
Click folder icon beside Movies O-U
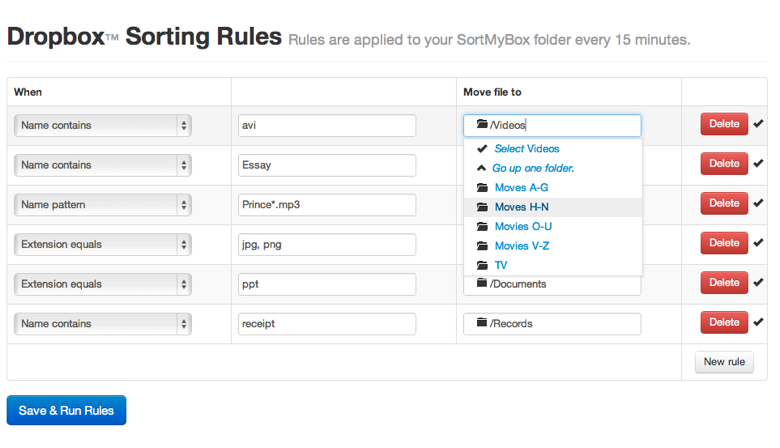click(482, 227)
